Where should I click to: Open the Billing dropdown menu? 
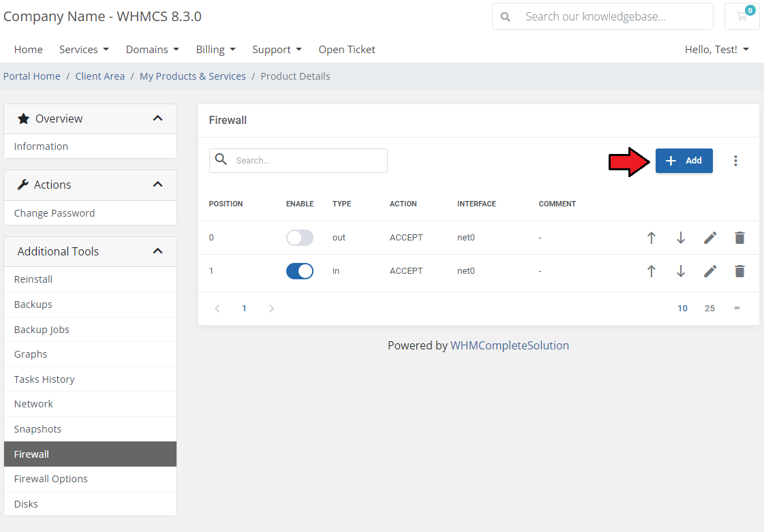[x=215, y=50]
